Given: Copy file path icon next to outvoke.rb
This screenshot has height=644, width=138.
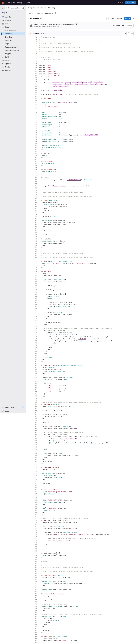Looking at the screenshot, I should click(x=55, y=13).
